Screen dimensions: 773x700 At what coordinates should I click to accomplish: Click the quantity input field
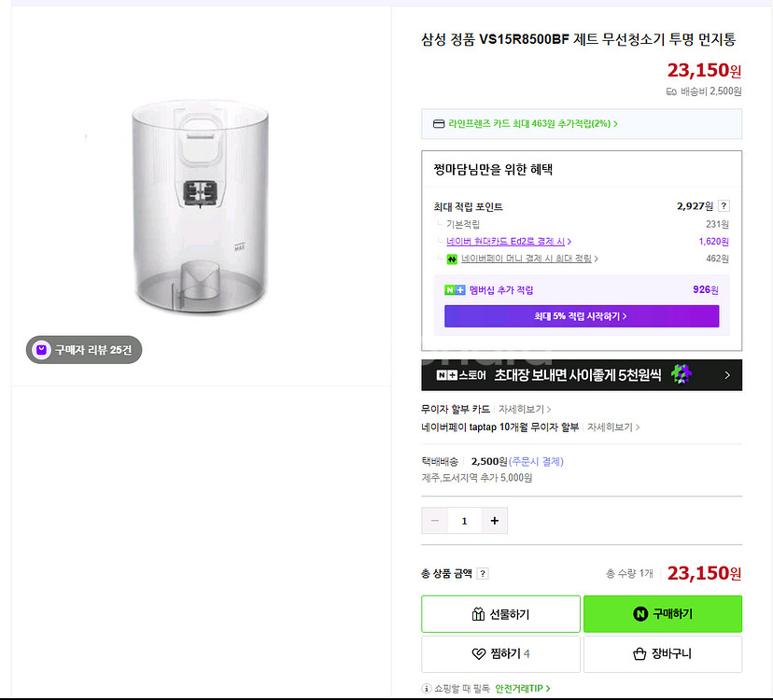464,521
